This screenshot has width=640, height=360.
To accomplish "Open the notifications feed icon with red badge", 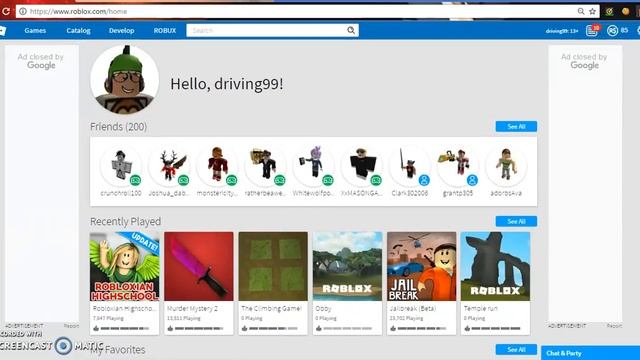I will (x=592, y=30).
